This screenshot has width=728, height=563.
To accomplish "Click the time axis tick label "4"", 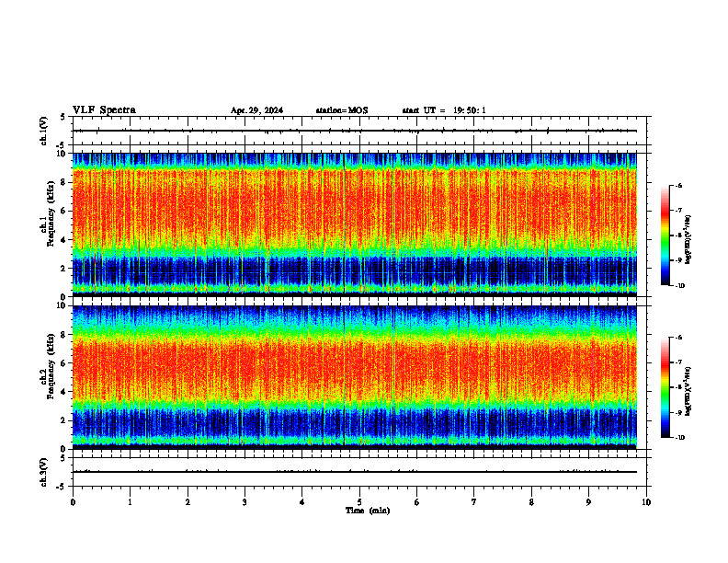I will point(301,502).
